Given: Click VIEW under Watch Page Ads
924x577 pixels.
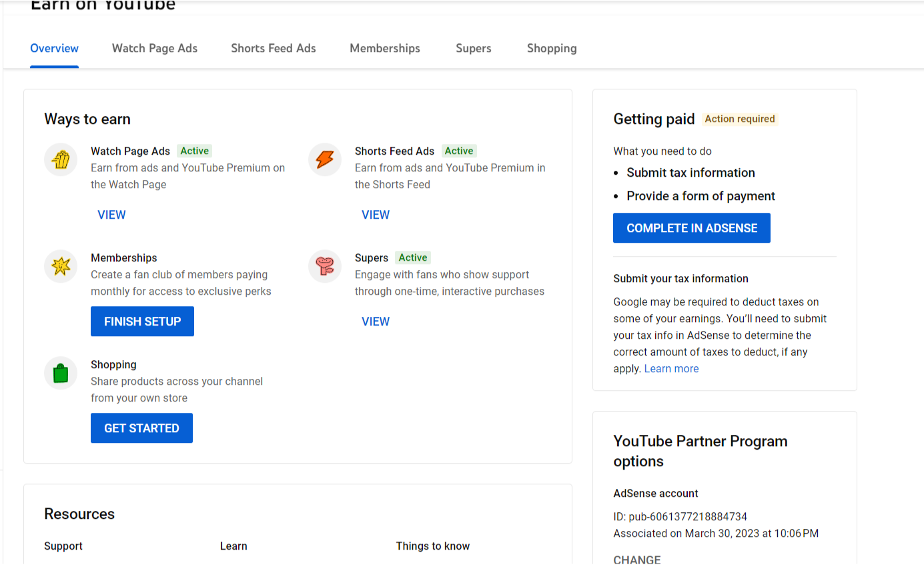Looking at the screenshot, I should 111,215.
